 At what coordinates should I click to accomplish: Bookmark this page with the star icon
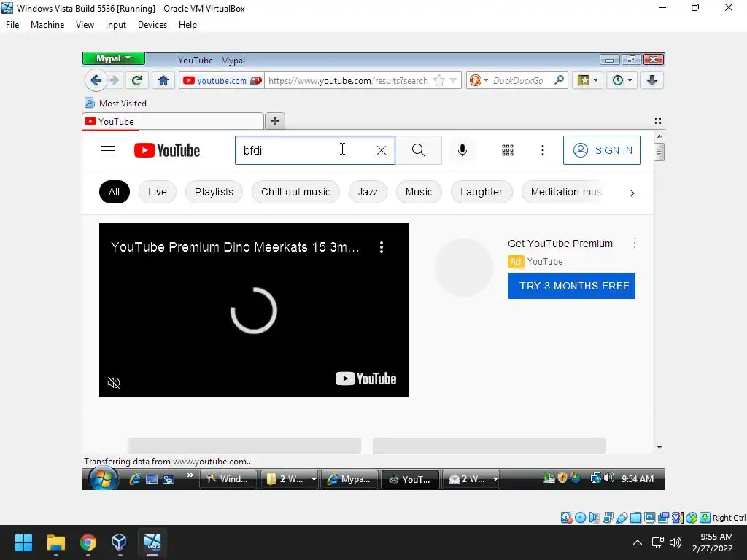tap(438, 80)
